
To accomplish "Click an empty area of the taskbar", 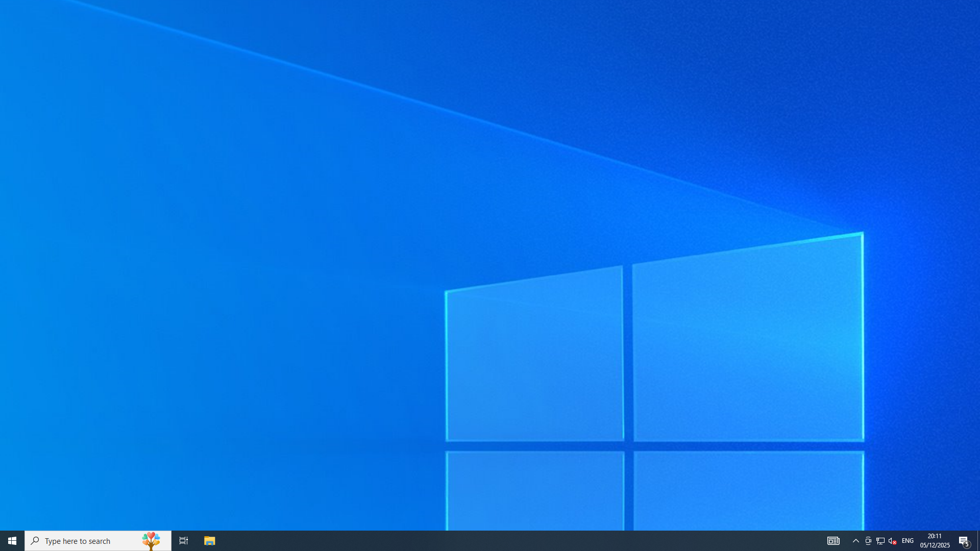I will (510, 541).
